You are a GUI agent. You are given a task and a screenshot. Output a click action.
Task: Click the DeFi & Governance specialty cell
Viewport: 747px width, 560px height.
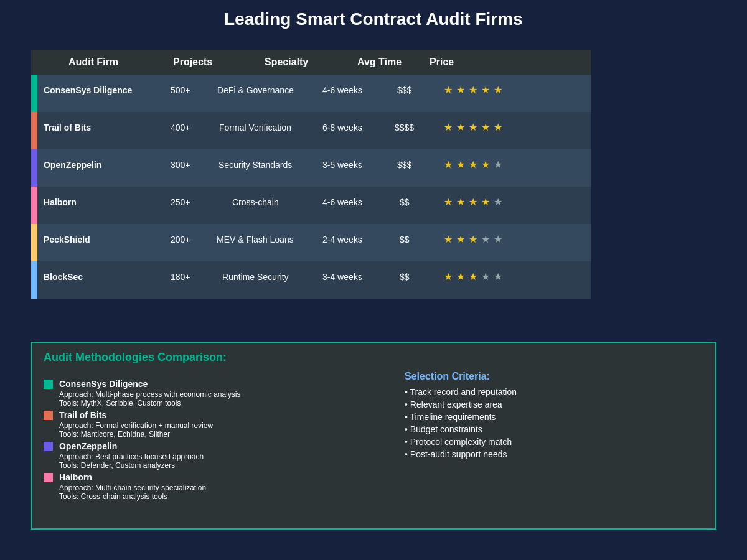point(255,90)
